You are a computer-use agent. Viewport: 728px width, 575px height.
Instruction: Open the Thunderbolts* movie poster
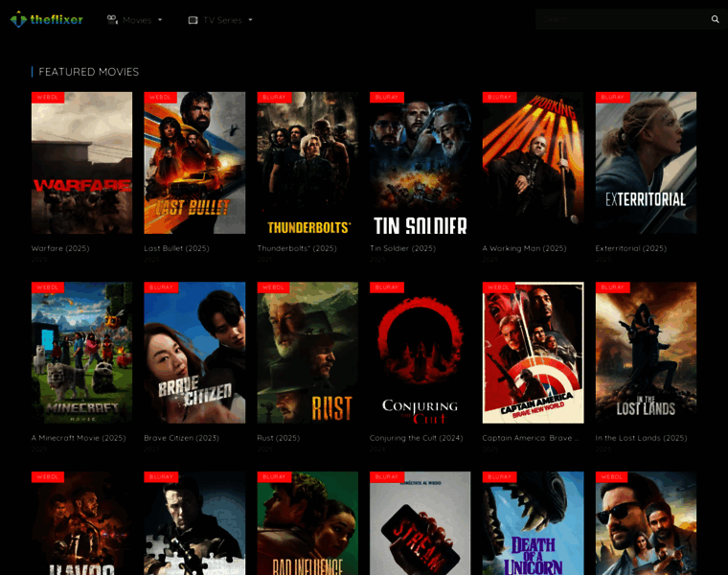coord(307,163)
